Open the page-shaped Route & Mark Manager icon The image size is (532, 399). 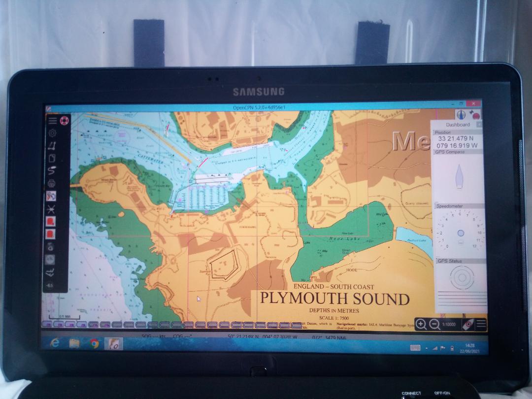[x=52, y=159]
